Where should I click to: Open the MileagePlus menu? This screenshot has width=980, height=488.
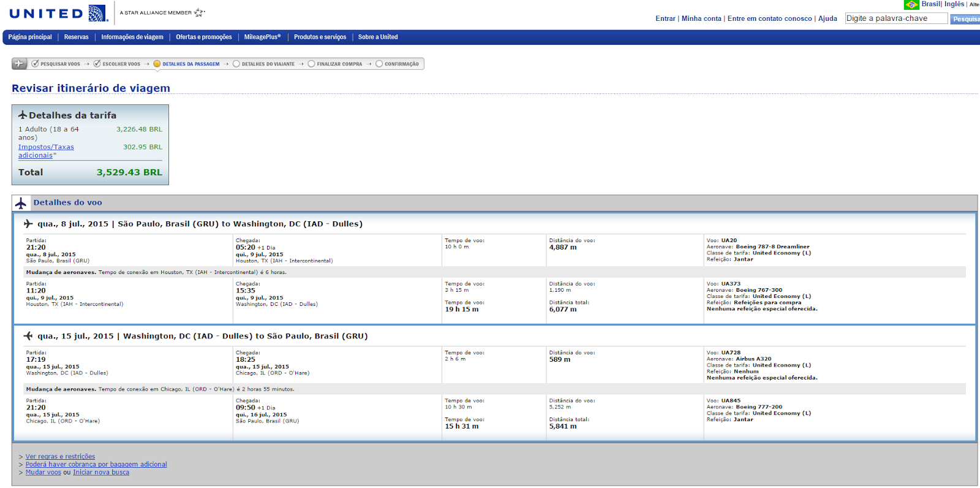tap(263, 37)
